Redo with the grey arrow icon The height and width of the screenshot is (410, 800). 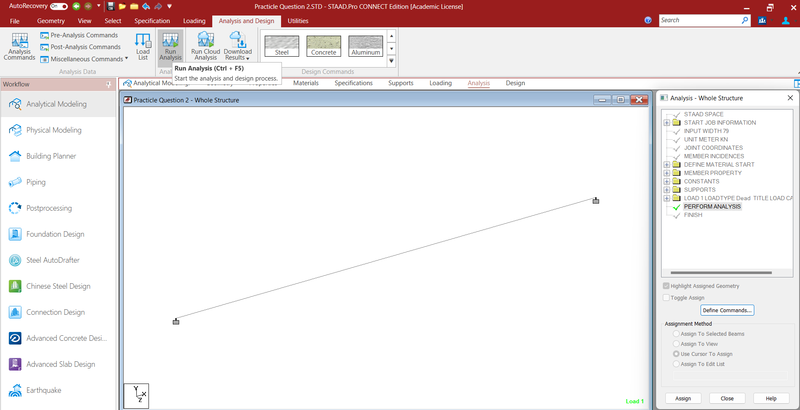(x=158, y=7)
